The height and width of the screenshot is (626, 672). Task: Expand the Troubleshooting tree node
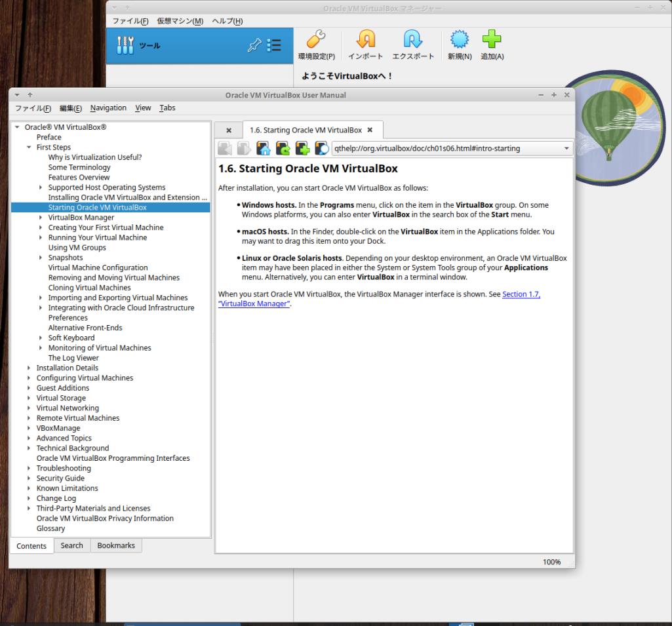[x=29, y=468]
